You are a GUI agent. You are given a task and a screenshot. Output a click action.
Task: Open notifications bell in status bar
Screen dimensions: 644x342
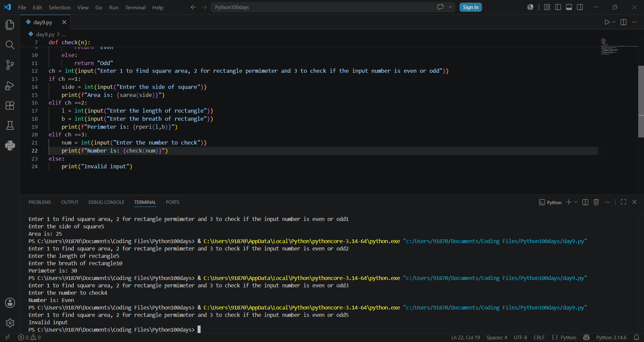[636, 337]
